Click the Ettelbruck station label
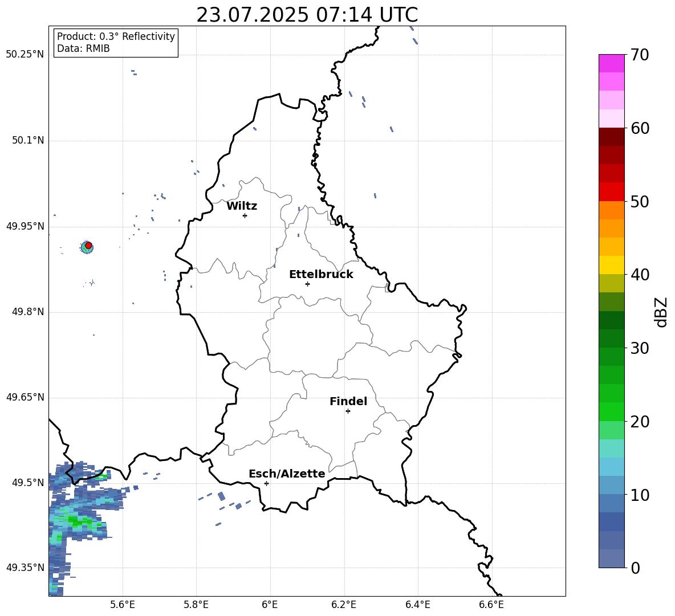Viewport: 675px width, 616px height. (x=321, y=275)
